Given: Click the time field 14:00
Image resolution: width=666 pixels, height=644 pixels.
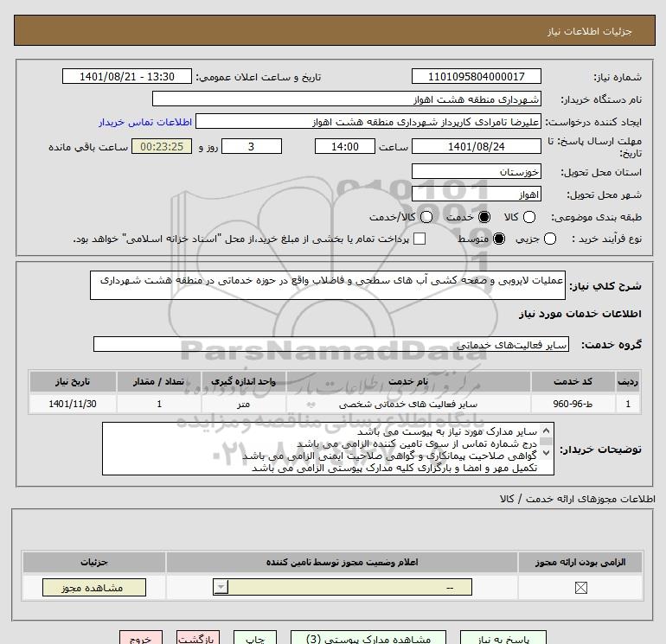Looking at the screenshot, I should [x=345, y=146].
